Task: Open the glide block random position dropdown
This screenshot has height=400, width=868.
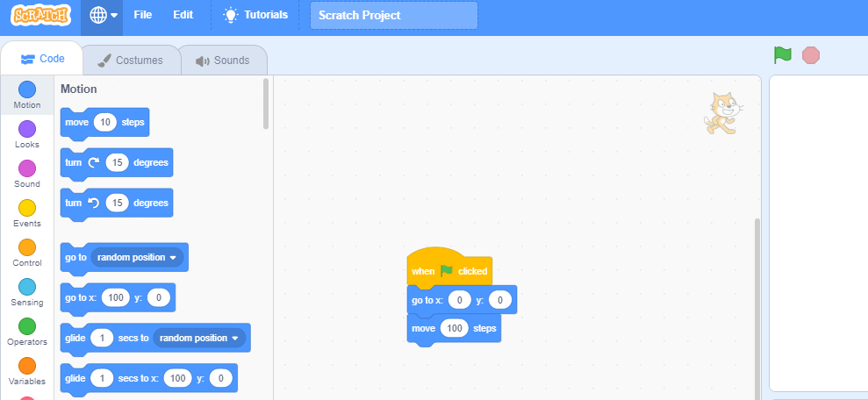Action: tap(200, 339)
